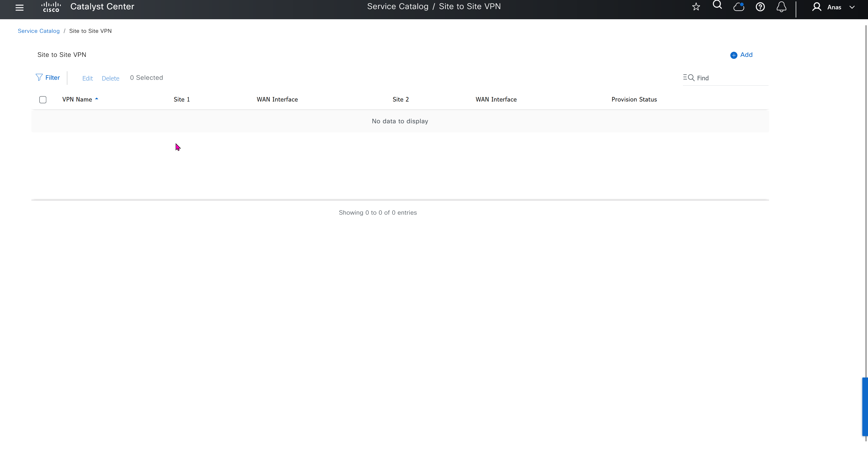Click the Anas user profile icon
This screenshot has width=868, height=468.
817,7
